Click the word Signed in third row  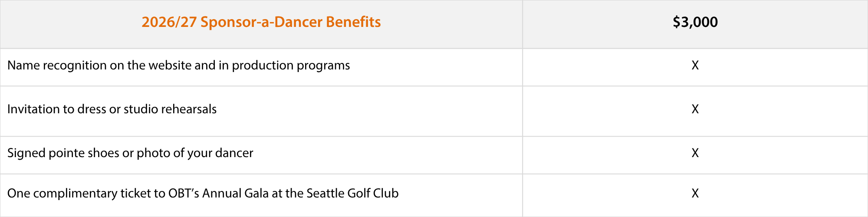(x=26, y=154)
